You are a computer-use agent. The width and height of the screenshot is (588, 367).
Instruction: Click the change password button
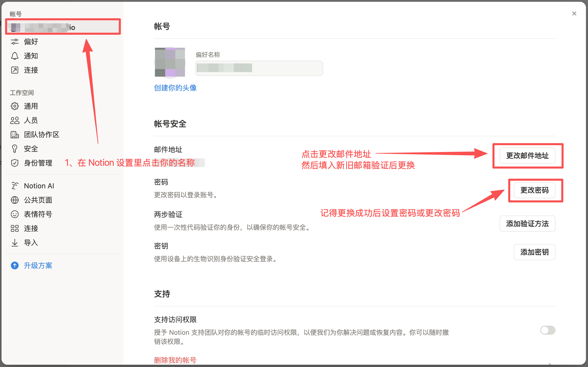pos(534,190)
